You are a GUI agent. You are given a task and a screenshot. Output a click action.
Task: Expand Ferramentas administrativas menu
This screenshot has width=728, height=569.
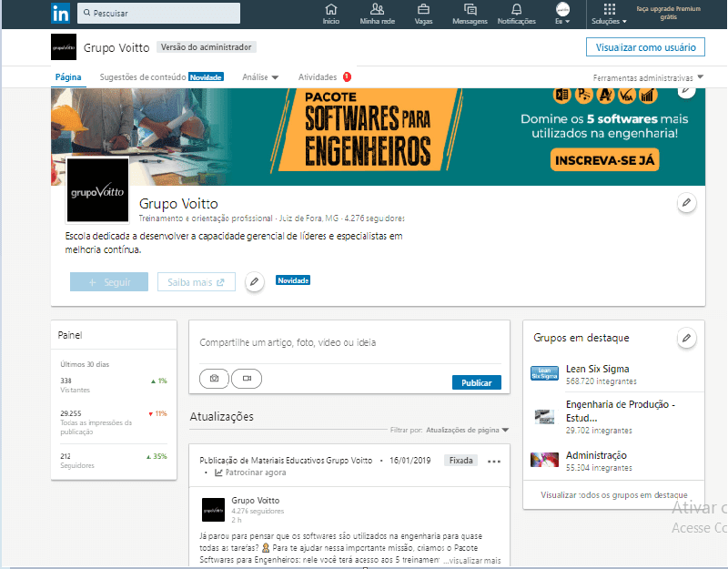coord(648,77)
